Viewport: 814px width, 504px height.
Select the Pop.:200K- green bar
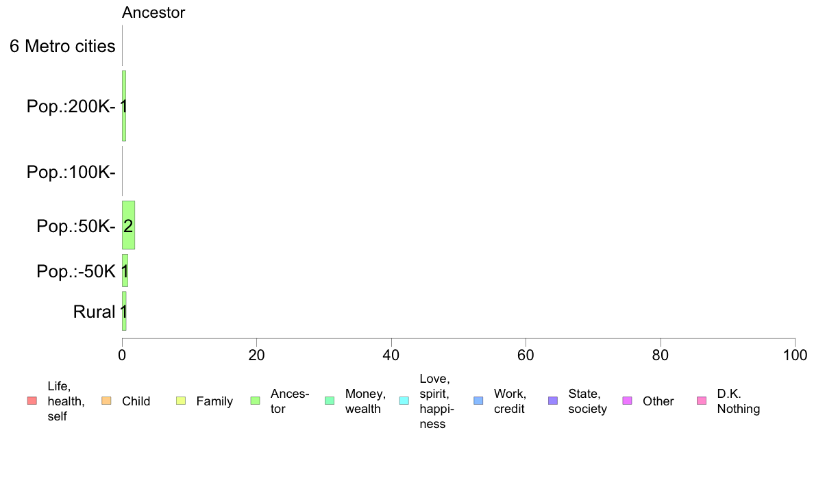click(x=124, y=106)
